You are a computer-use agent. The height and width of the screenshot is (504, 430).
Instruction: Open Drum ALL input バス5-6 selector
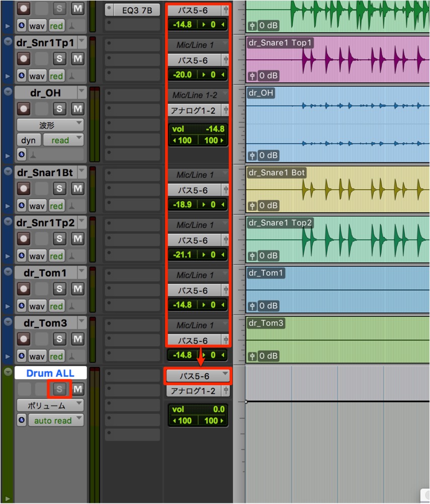198,376
